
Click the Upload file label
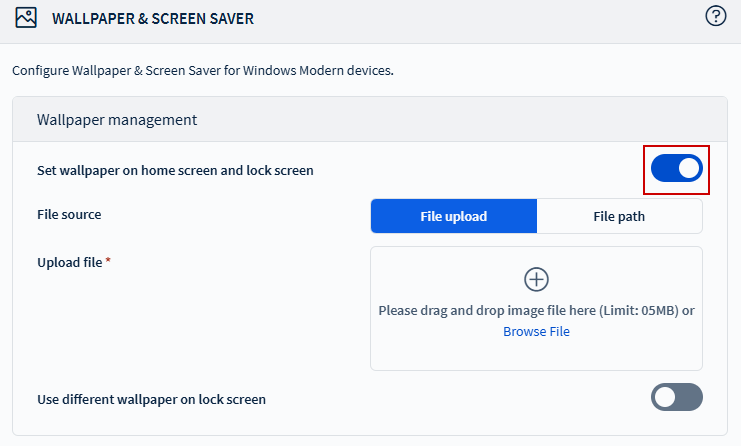(69, 262)
